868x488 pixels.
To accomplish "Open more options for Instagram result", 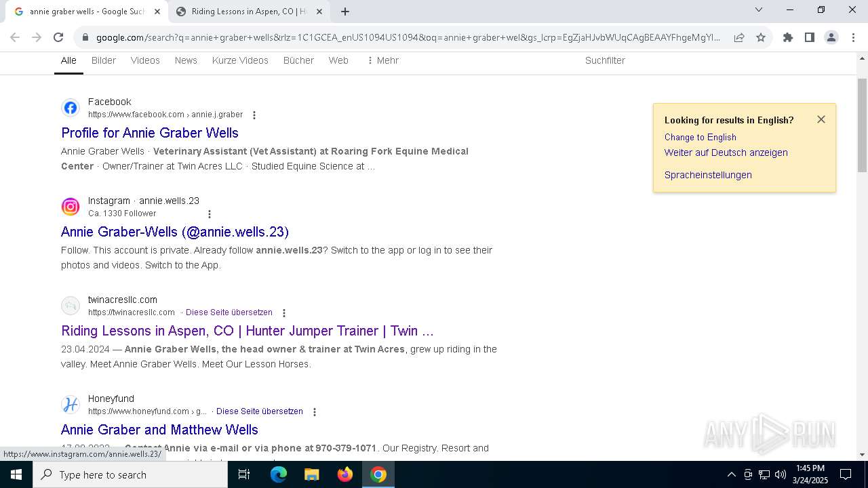I will (x=210, y=214).
